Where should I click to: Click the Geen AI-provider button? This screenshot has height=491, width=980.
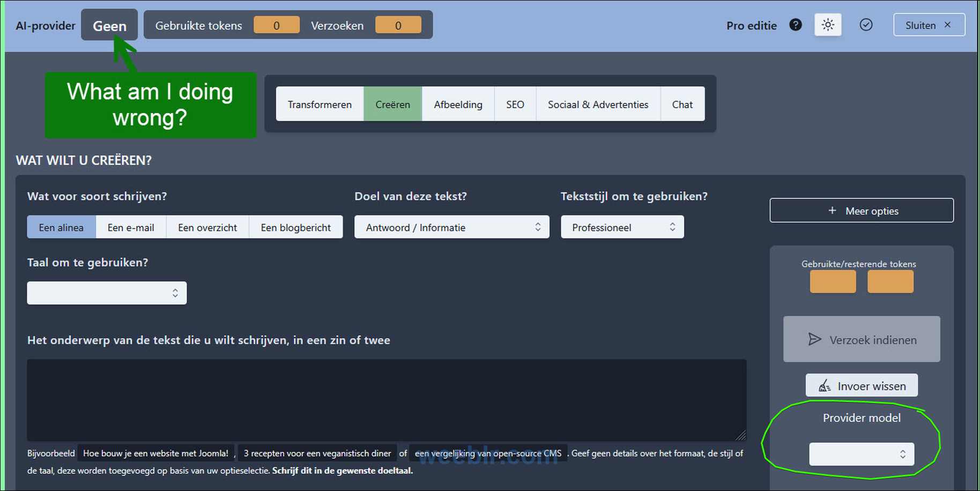[109, 25]
